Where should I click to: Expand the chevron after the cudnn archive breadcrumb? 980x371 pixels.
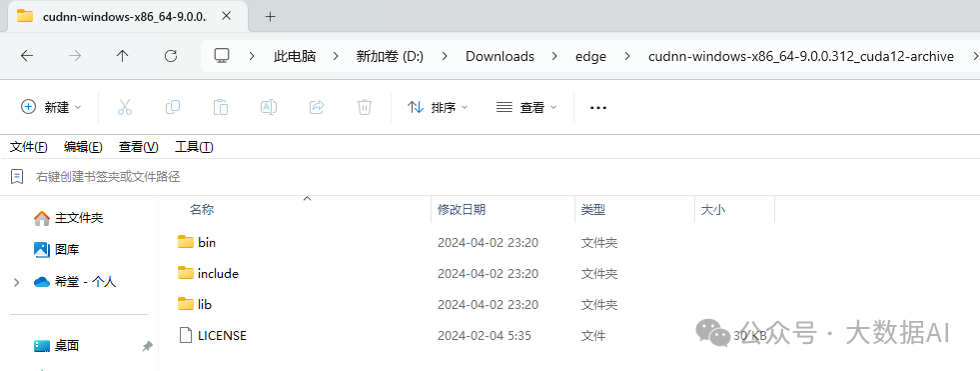[975, 56]
